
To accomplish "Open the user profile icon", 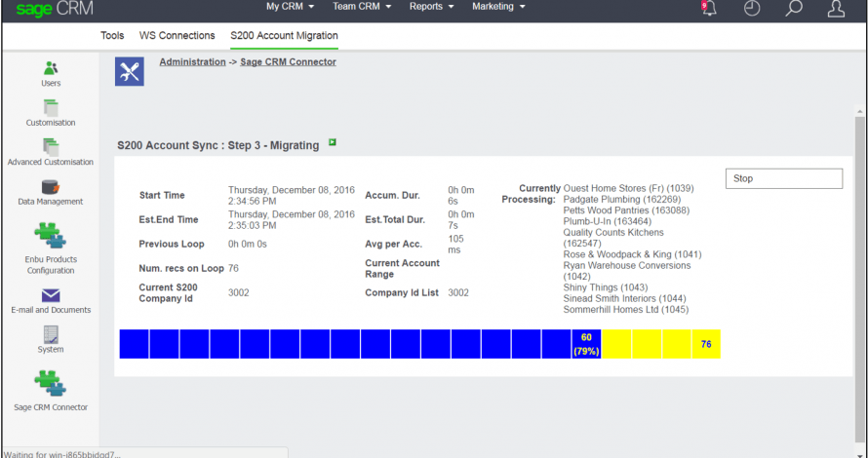I will tap(836, 9).
